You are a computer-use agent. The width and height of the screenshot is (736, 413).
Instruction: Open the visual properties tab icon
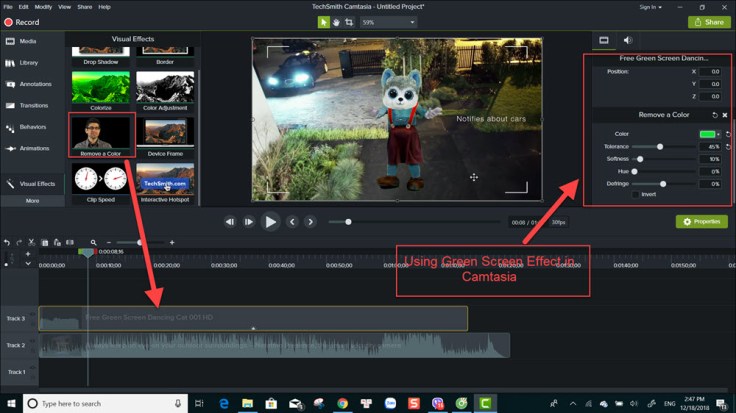604,40
